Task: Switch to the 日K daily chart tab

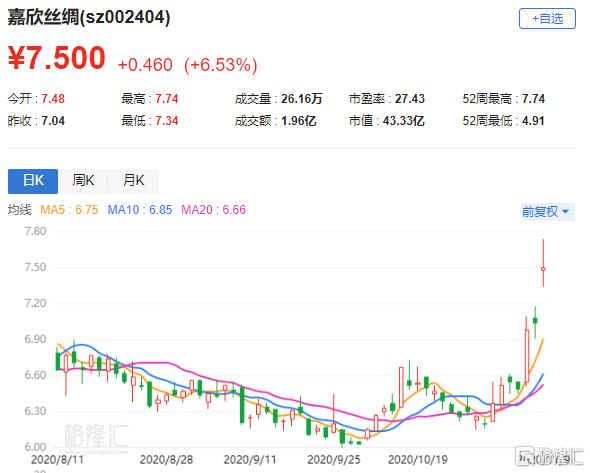Action: click(x=33, y=181)
